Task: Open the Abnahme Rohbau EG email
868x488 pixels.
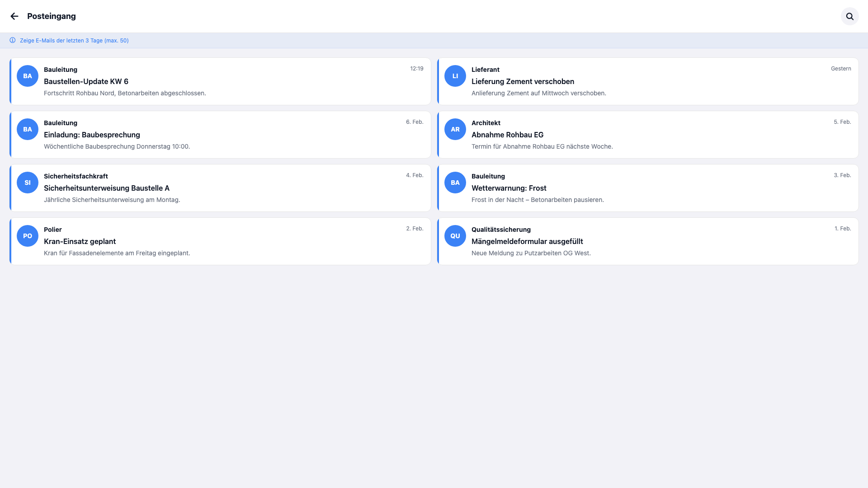Action: [x=507, y=135]
